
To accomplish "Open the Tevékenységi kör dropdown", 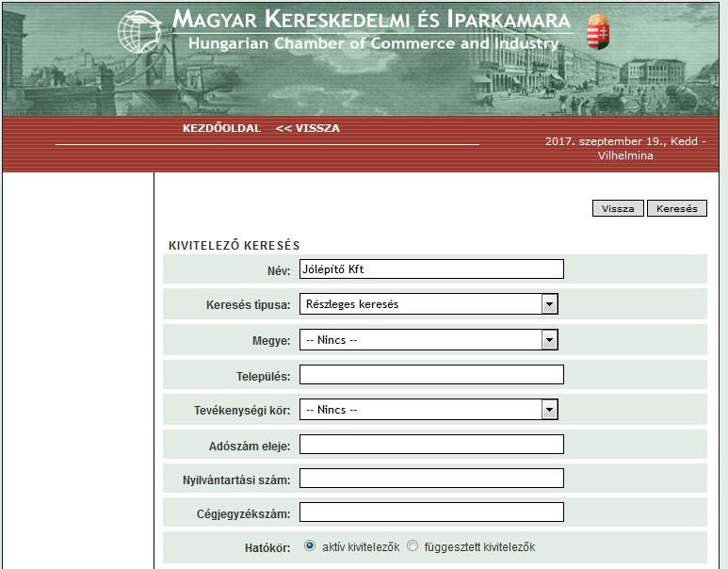I will 429,409.
